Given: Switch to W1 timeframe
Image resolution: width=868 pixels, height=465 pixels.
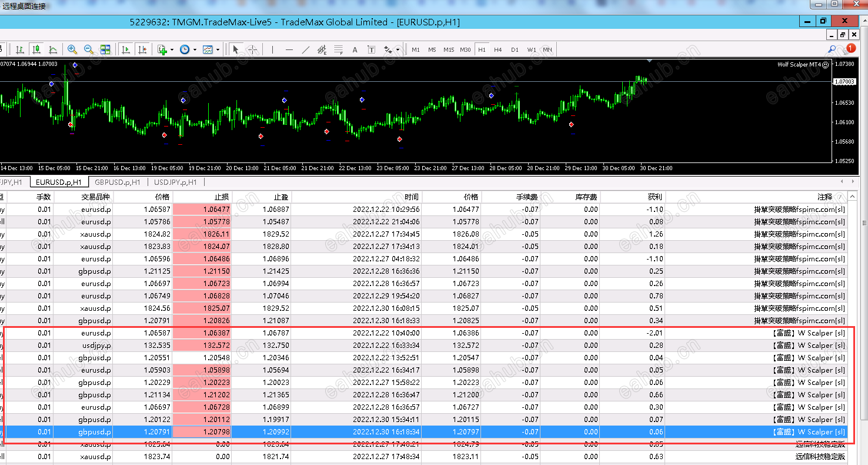Looking at the screenshot, I should (x=531, y=49).
